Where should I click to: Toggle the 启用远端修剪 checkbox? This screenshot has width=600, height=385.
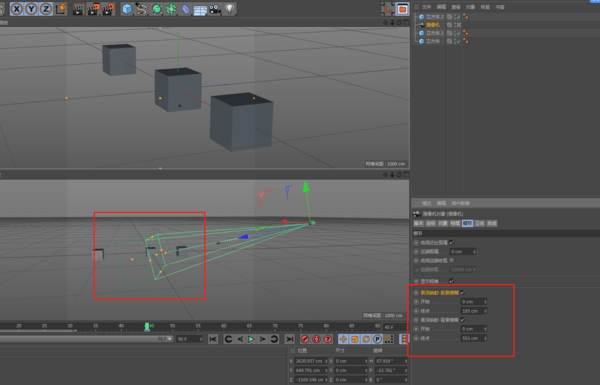(452, 260)
